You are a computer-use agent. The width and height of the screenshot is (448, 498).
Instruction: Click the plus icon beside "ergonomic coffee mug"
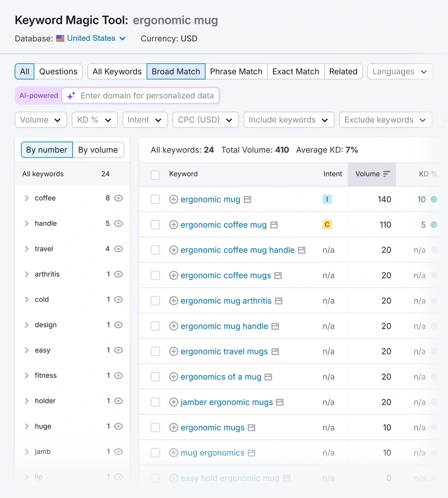point(173,225)
